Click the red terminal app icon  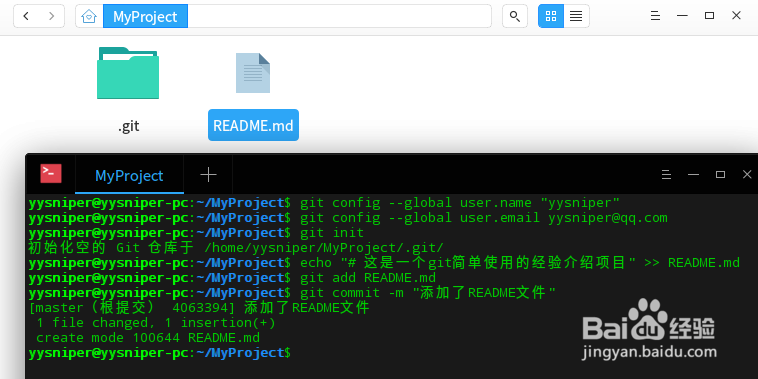pyautogui.click(x=51, y=174)
